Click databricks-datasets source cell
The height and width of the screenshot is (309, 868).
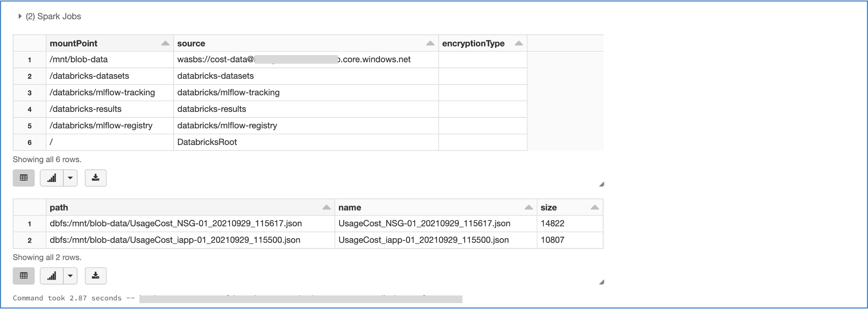tap(306, 76)
